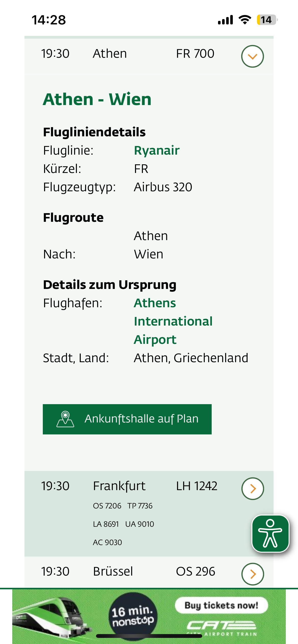Open the Ryanair airline link

(157, 150)
